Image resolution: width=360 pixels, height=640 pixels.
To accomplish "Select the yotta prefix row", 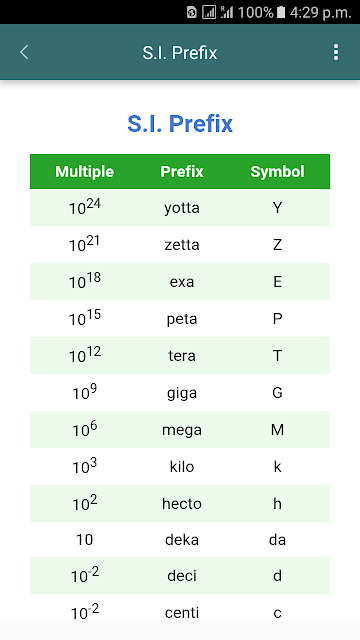I will (x=180, y=208).
